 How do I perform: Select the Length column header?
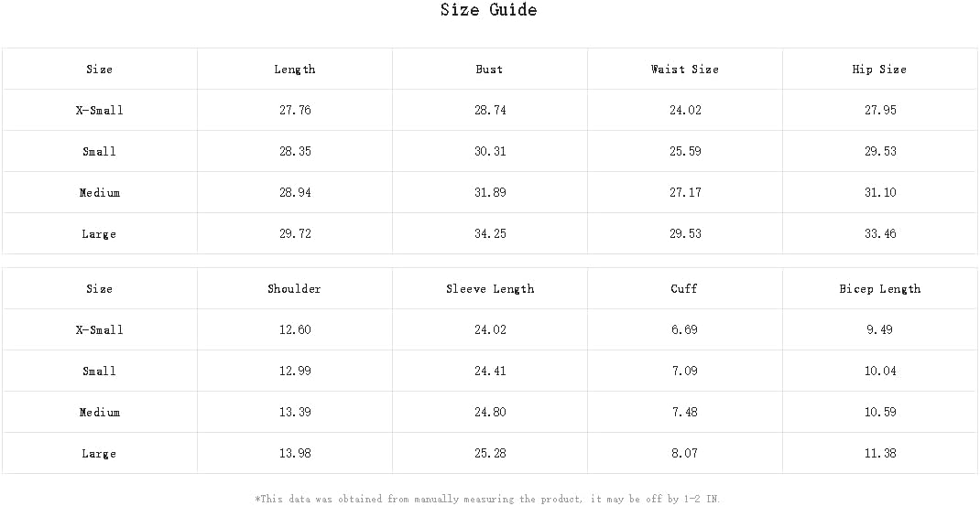point(295,70)
